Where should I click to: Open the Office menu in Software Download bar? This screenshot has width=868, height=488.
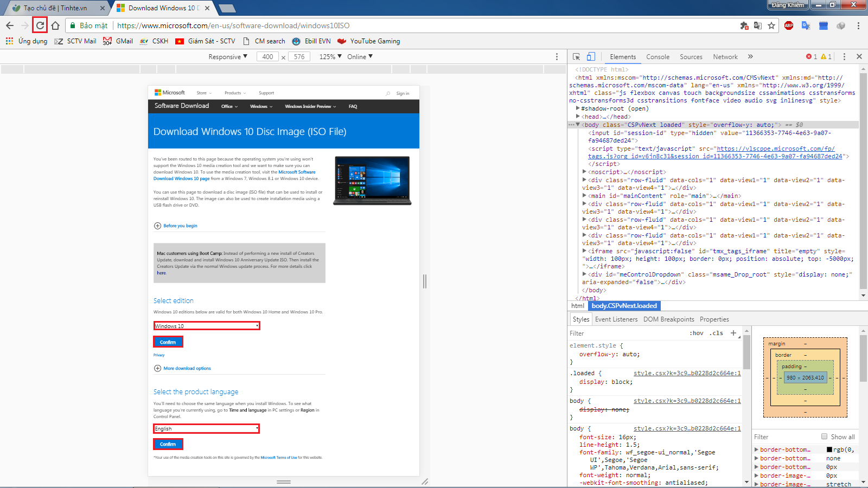point(229,106)
